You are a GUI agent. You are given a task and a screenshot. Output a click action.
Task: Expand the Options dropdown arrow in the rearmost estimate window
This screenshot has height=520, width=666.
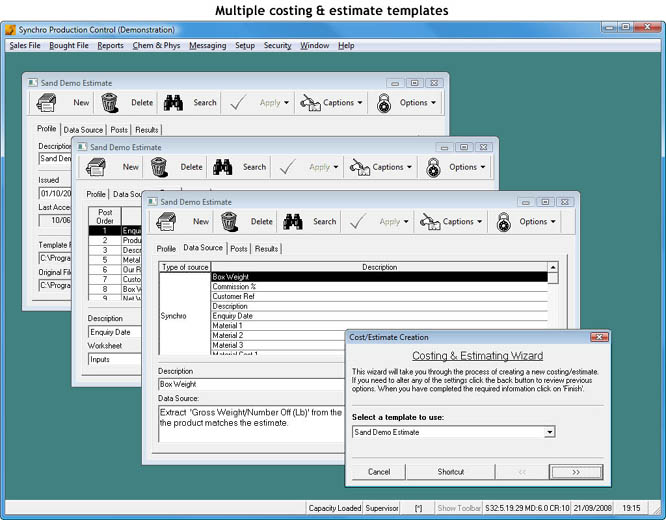[433, 103]
